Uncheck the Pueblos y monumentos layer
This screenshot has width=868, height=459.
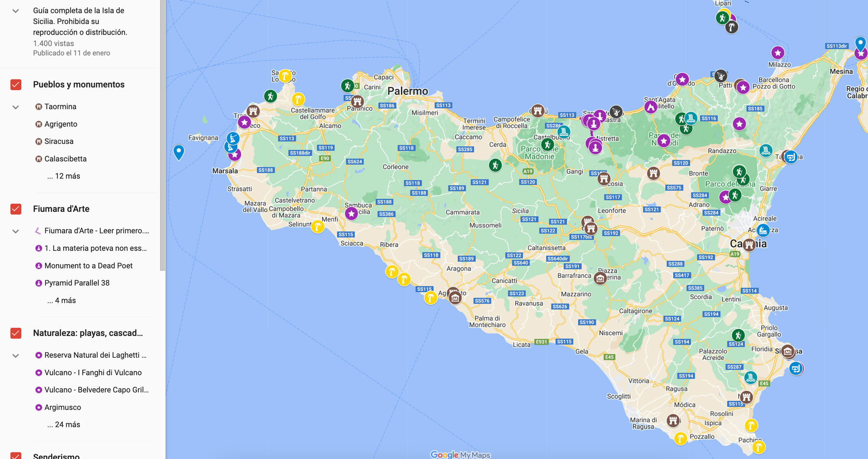[x=16, y=85]
